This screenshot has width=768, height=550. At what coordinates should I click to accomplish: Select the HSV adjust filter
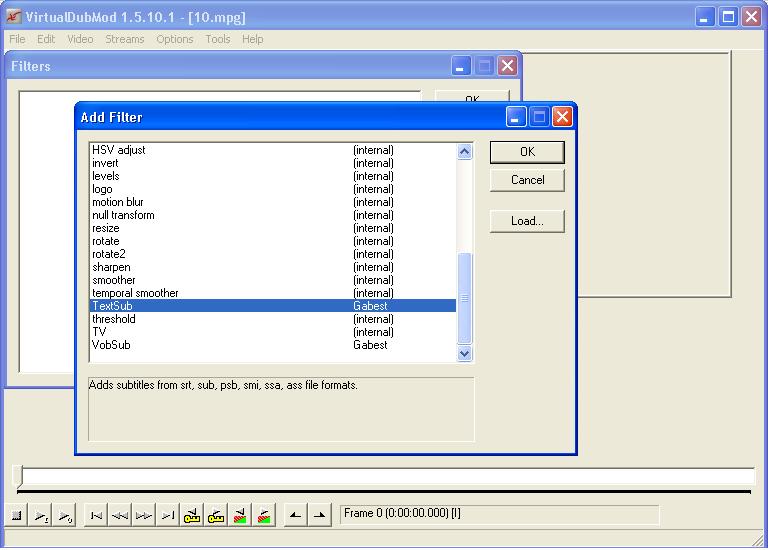click(273, 150)
